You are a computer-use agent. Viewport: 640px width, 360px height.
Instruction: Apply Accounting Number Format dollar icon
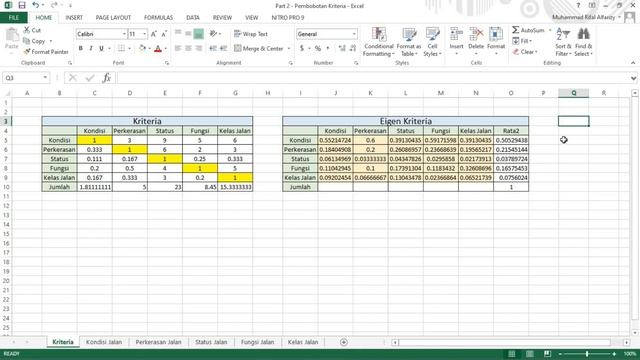click(x=302, y=48)
